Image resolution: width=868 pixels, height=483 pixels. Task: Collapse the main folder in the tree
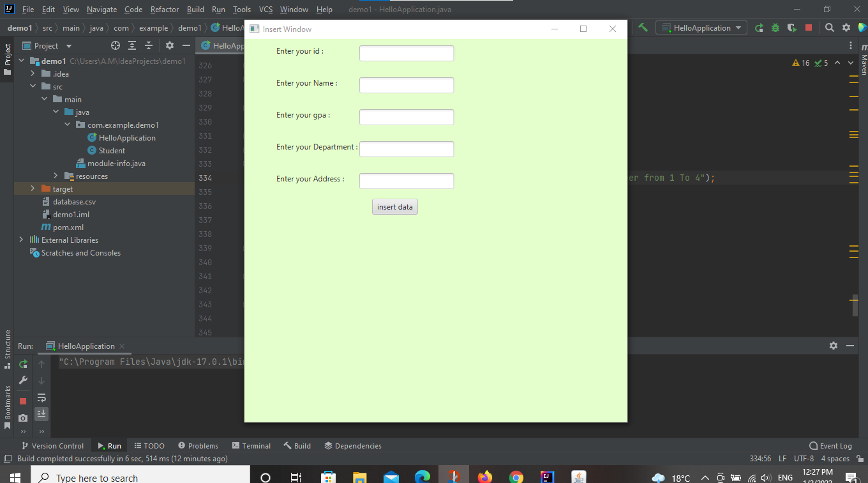[44, 99]
